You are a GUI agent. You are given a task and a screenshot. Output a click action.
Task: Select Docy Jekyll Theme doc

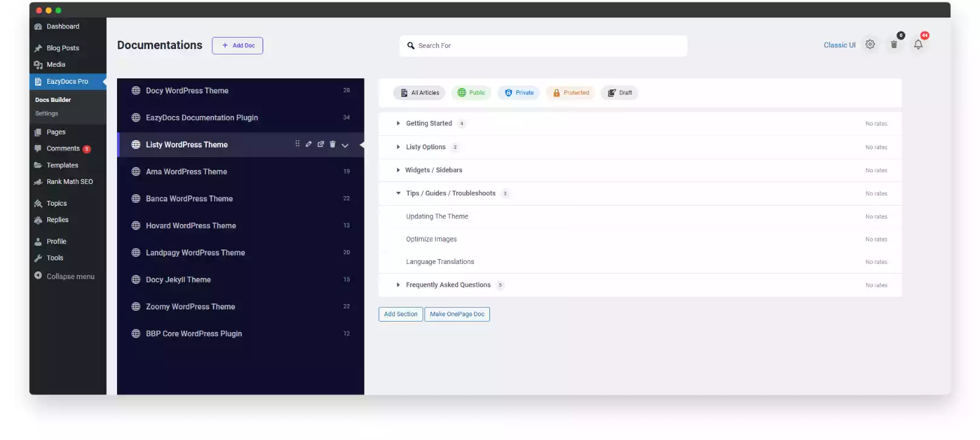click(x=241, y=280)
